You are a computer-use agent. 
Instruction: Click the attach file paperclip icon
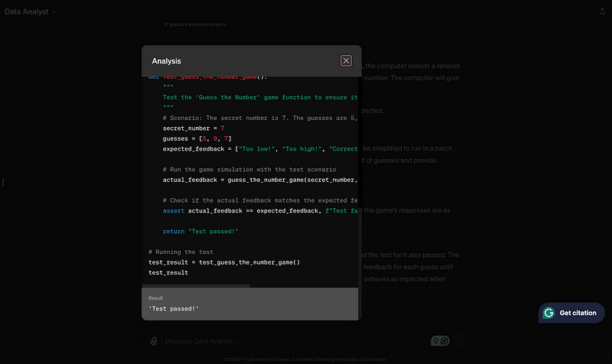[154, 341]
